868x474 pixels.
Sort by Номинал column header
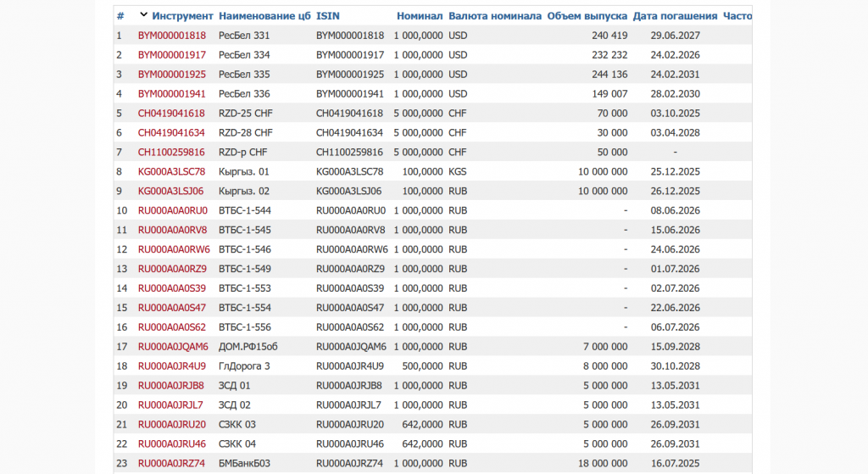[420, 16]
